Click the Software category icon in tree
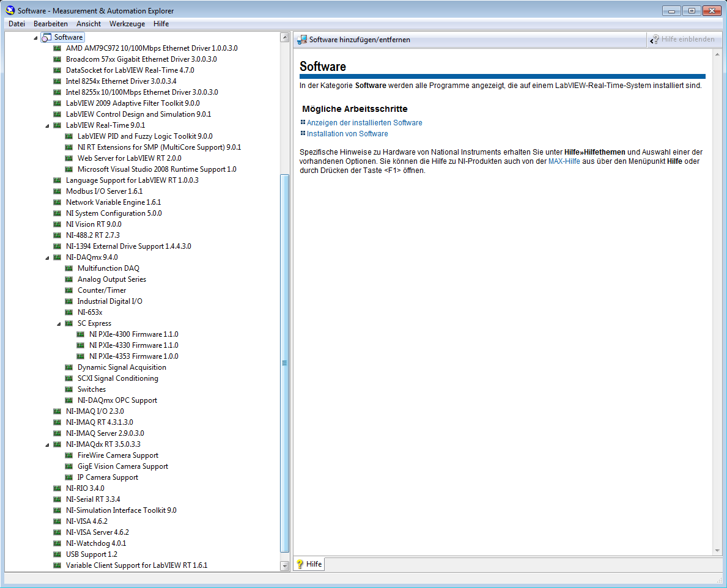727x588 pixels. (46, 37)
